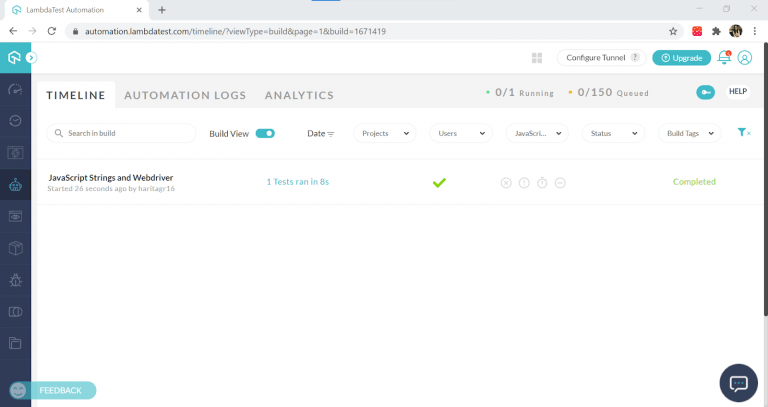Click the 0/150 Queued indicator
Screen dimensions: 768x407
608,93
